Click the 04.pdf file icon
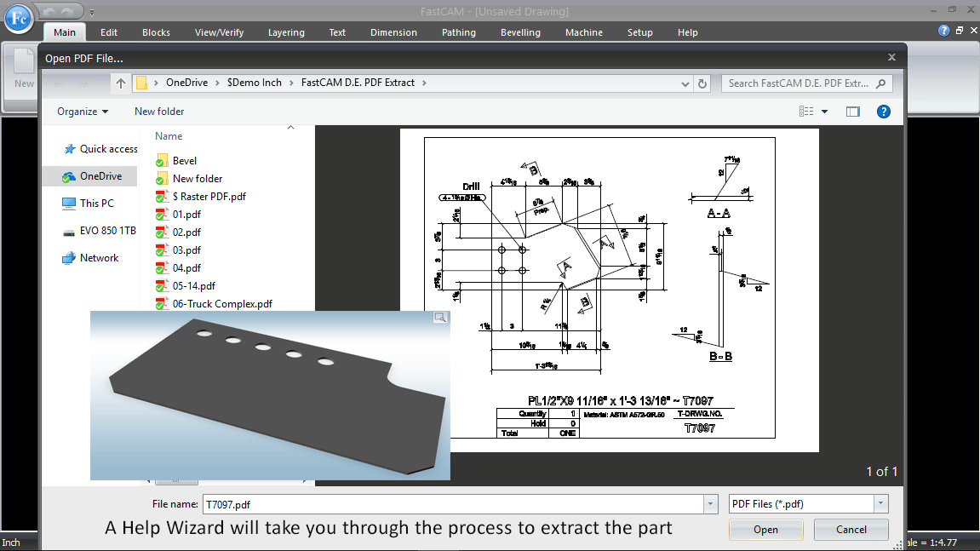The width and height of the screenshot is (980, 551). [x=162, y=268]
